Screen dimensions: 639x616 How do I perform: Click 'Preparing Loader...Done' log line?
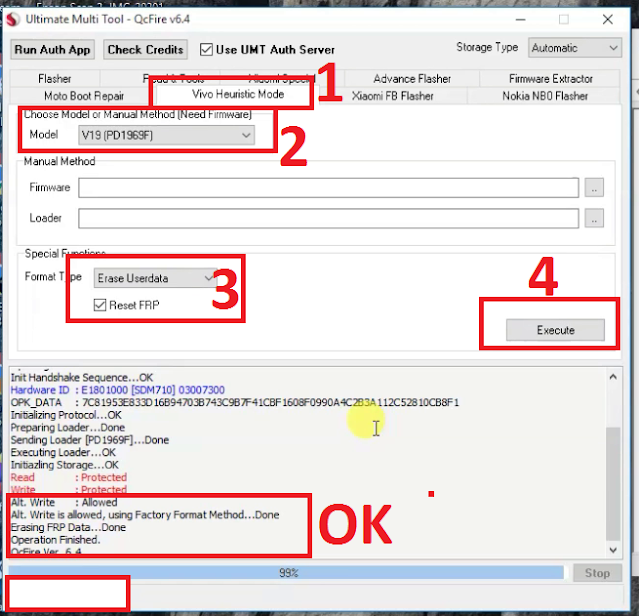(x=68, y=427)
